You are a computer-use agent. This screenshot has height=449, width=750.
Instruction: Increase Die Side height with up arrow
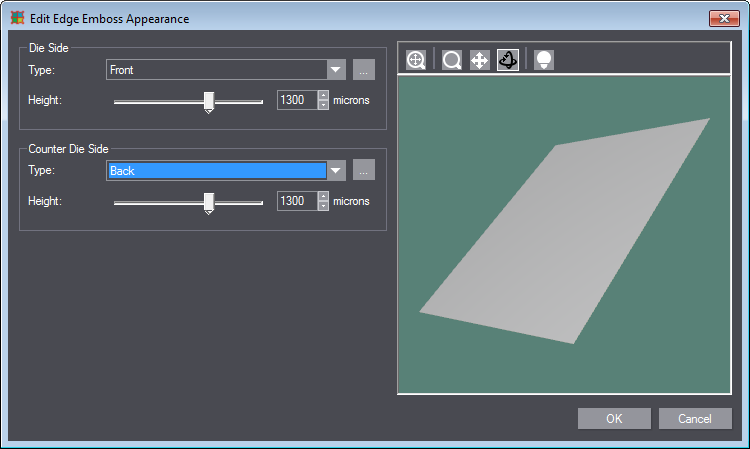pos(323,96)
